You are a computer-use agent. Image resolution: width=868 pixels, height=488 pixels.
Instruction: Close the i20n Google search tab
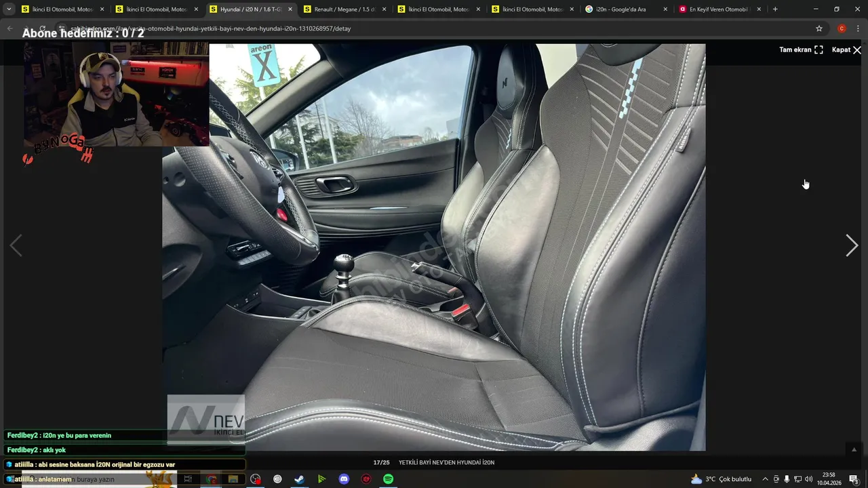(665, 9)
